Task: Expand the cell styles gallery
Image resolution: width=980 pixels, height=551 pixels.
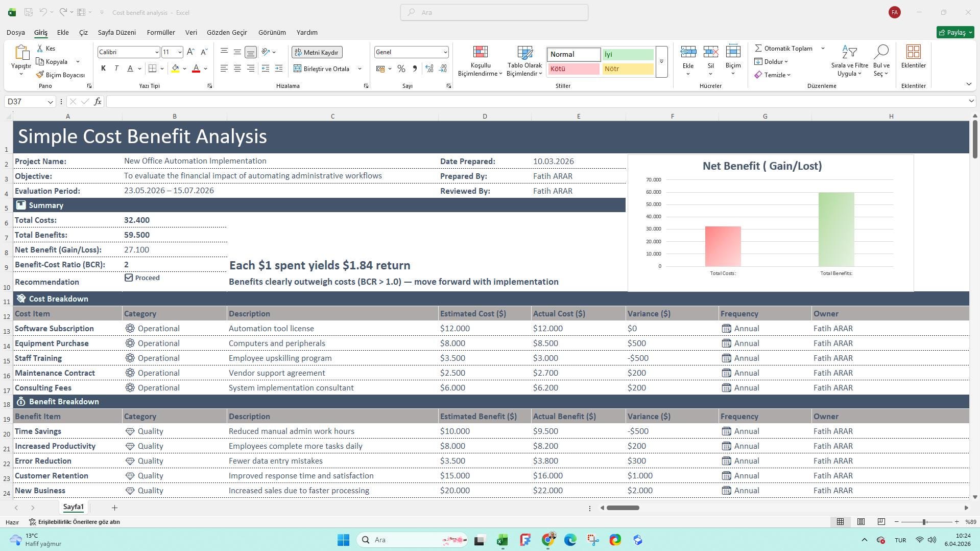Action: pos(661,62)
